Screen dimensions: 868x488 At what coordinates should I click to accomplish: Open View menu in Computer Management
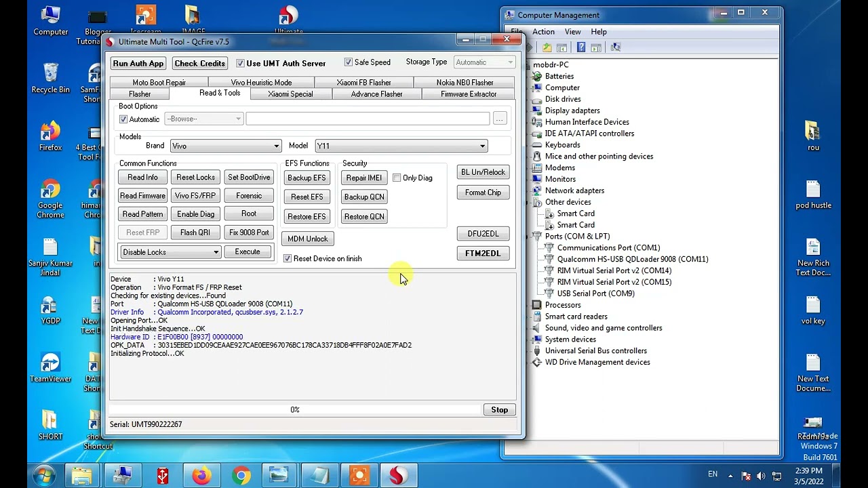coord(572,32)
